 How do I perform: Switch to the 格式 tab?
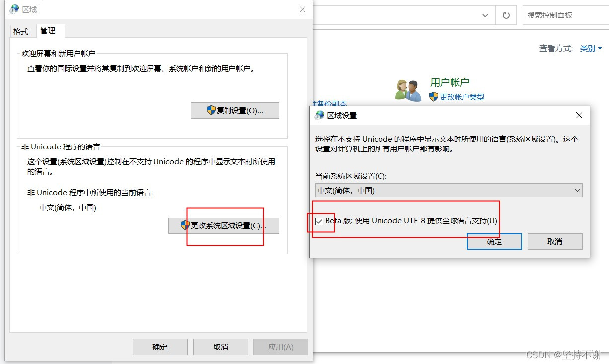point(22,31)
